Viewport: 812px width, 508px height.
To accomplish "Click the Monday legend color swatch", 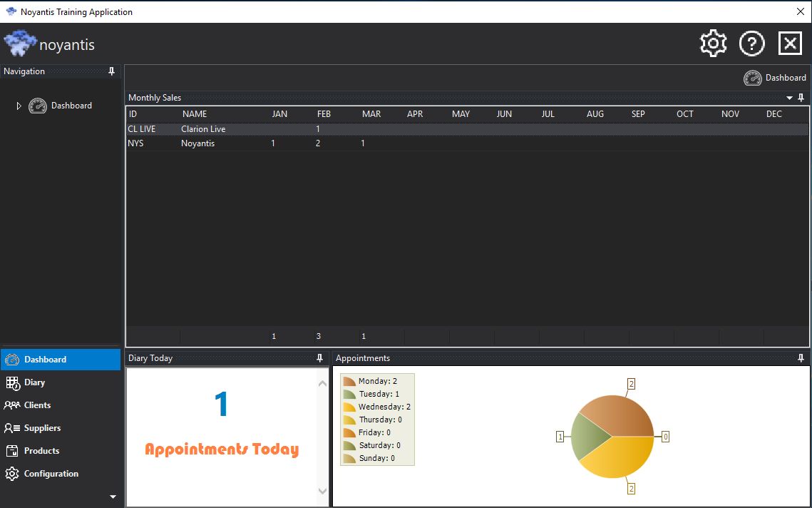I will point(349,382).
